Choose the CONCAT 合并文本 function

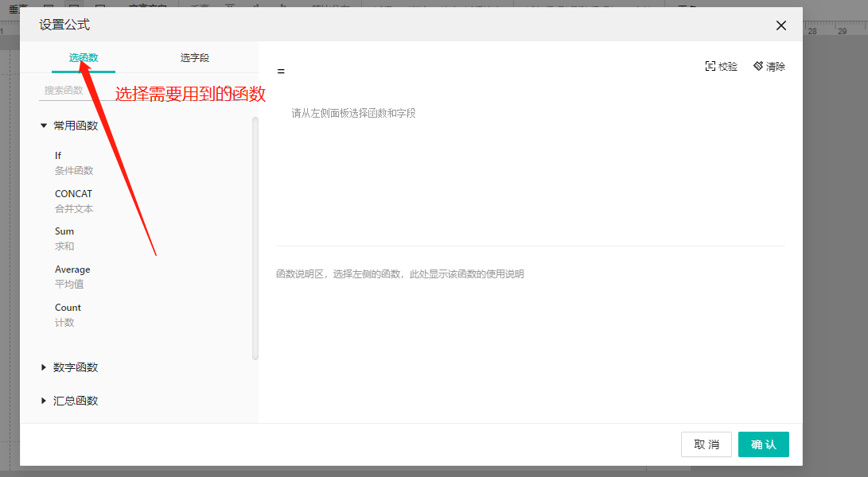pos(73,201)
